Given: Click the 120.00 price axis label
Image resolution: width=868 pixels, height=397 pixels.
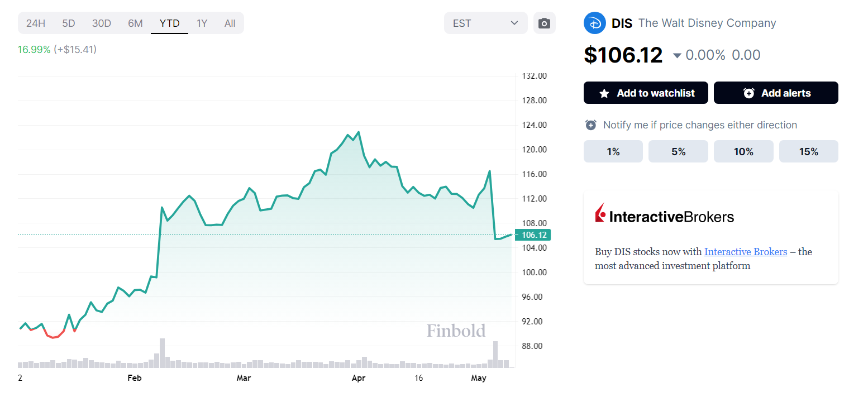Looking at the screenshot, I should (x=535, y=150).
